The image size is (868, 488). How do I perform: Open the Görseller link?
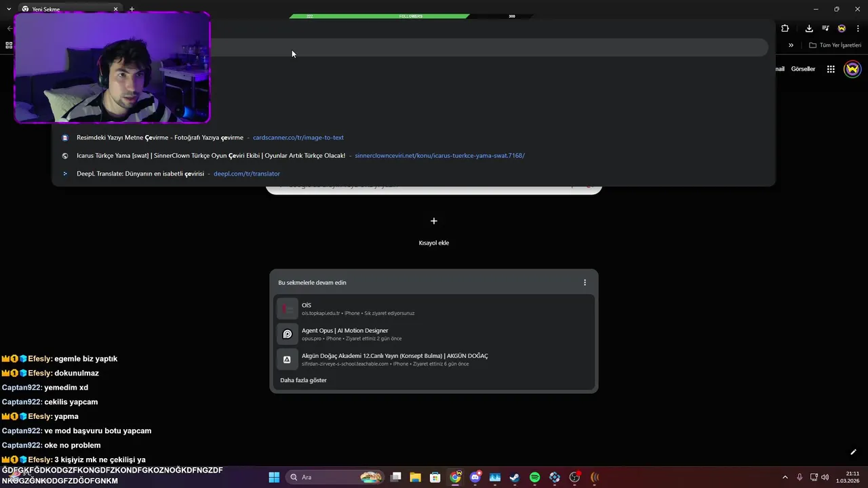click(x=803, y=69)
